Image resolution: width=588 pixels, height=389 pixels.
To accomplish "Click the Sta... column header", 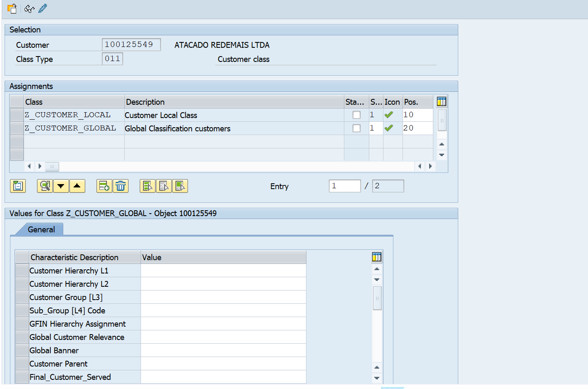I will [x=356, y=102].
